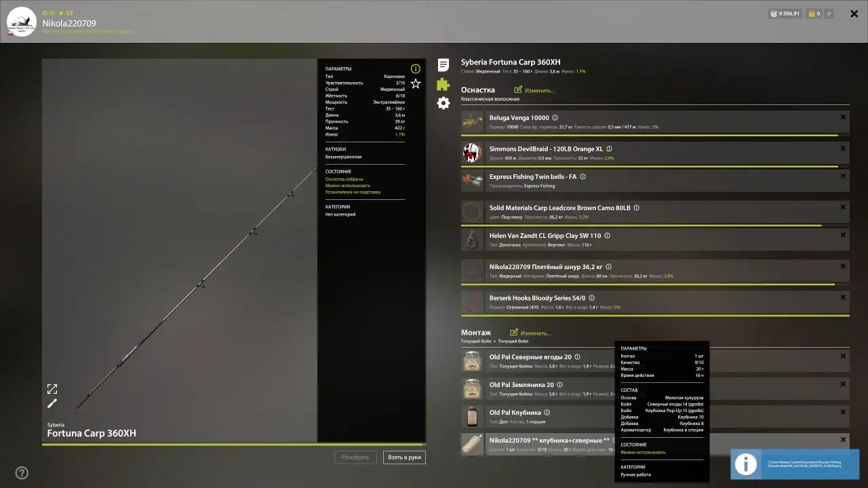Show info for Old Pal Северные ягоды 20

pos(577,357)
